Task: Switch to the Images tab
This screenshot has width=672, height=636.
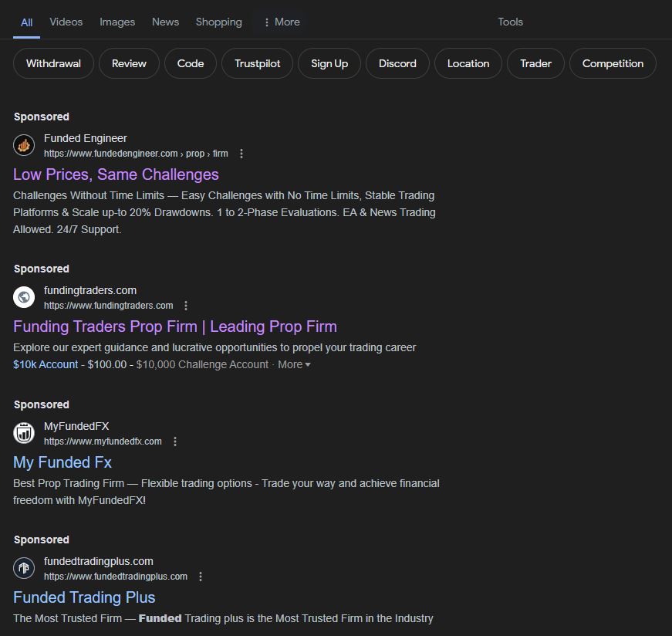Action: [117, 22]
